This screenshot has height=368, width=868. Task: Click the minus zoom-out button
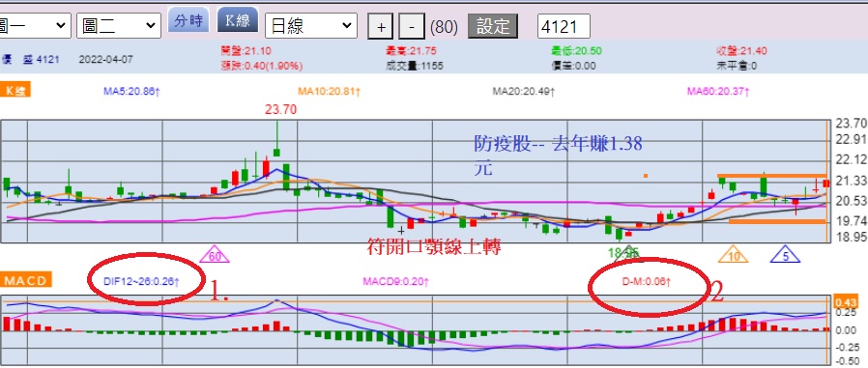pos(412,26)
